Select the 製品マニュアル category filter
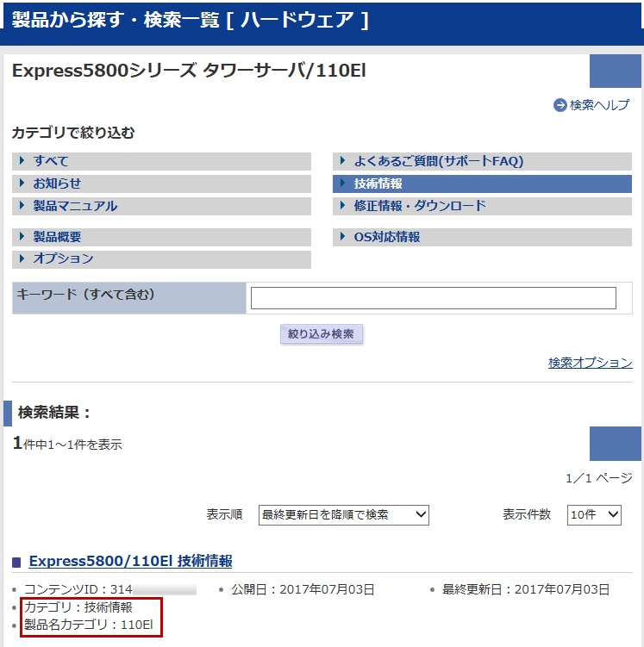The image size is (644, 647). point(161,206)
